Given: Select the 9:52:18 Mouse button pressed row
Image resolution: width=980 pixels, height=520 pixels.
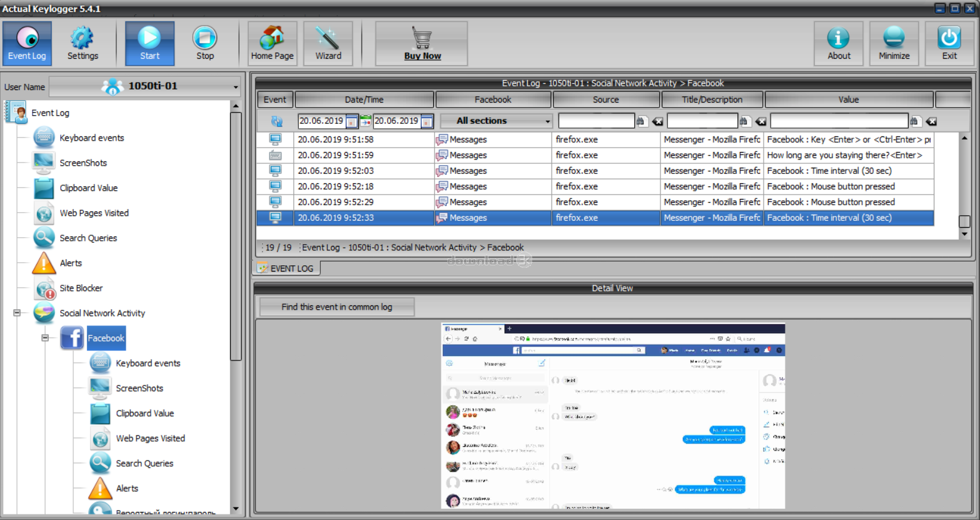Looking at the screenshot, I should [595, 186].
